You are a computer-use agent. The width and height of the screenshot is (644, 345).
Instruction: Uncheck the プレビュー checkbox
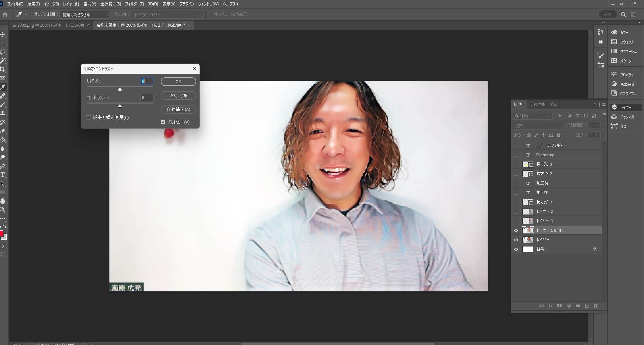(163, 122)
